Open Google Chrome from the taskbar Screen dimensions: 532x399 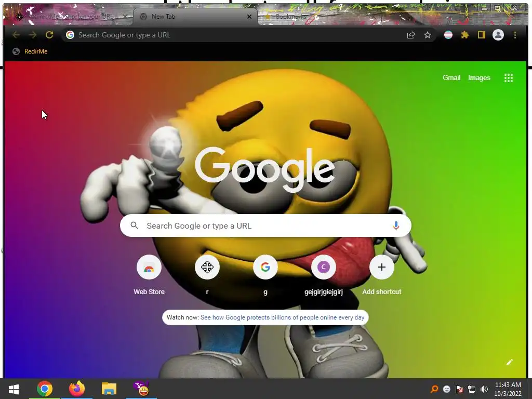pyautogui.click(x=45, y=389)
